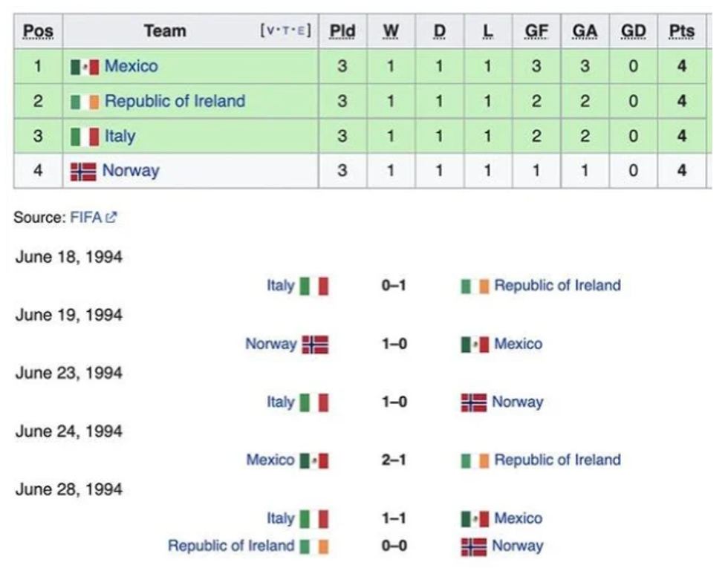Click the 2–1 score of Mexico vs Ireland

coord(394,460)
